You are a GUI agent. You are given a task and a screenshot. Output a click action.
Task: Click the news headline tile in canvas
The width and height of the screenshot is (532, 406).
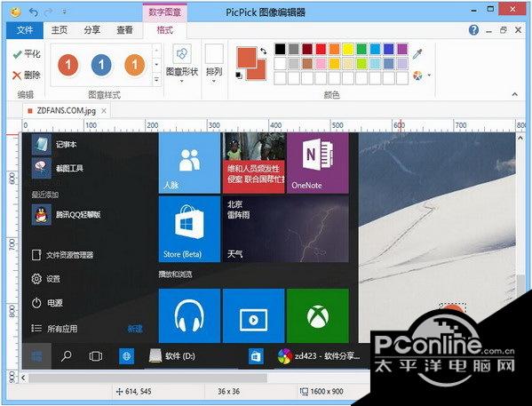pos(253,163)
